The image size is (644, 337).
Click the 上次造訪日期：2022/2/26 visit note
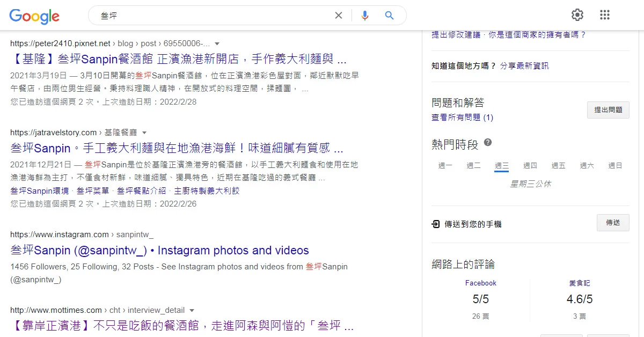tap(150, 204)
